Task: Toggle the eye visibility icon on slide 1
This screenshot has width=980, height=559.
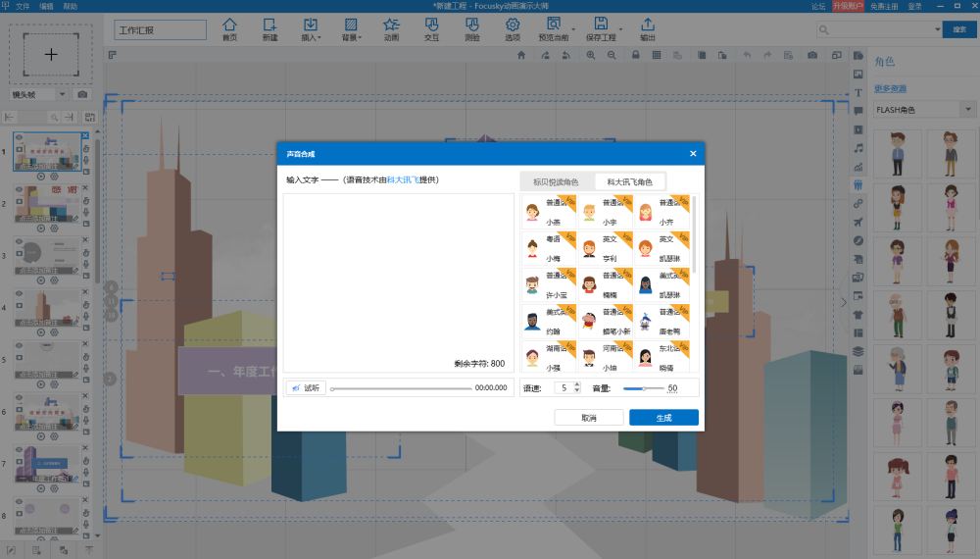Action: coord(20,137)
